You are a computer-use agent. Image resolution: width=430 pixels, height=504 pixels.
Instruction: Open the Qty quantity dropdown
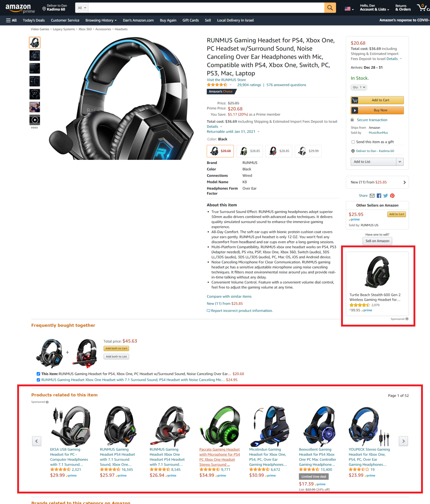click(x=359, y=87)
